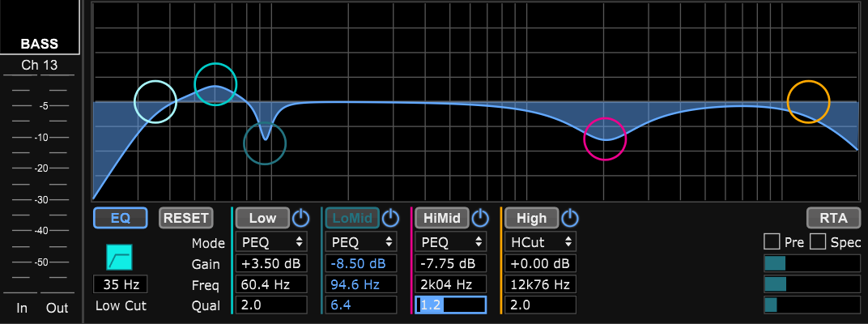
Task: Click the Ch 13 channel label
Action: 40,65
